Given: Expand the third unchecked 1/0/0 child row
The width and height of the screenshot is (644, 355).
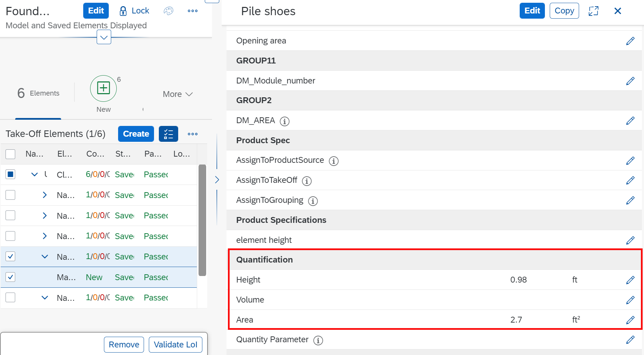Looking at the screenshot, I should click(45, 236).
